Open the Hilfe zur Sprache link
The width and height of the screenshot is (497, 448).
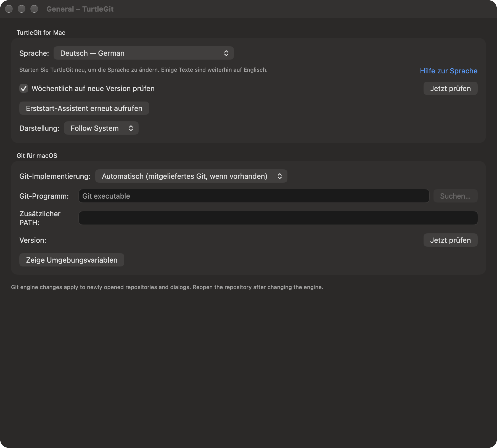(x=449, y=71)
